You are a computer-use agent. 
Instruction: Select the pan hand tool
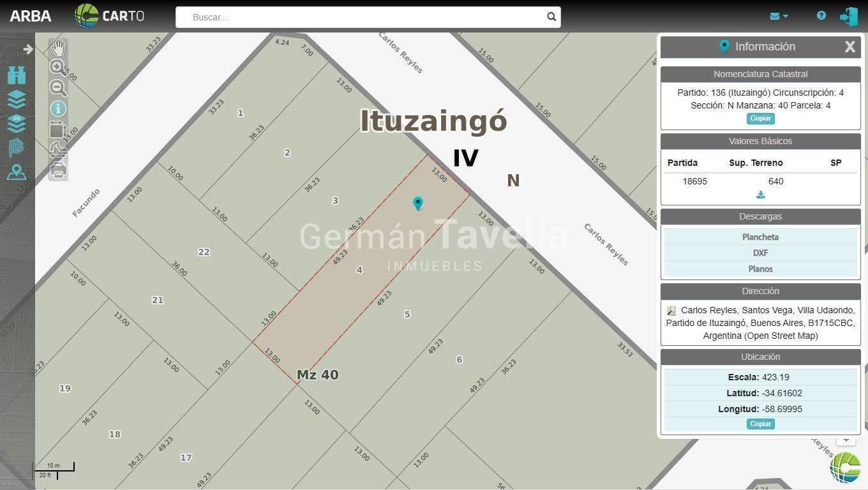pyautogui.click(x=58, y=47)
